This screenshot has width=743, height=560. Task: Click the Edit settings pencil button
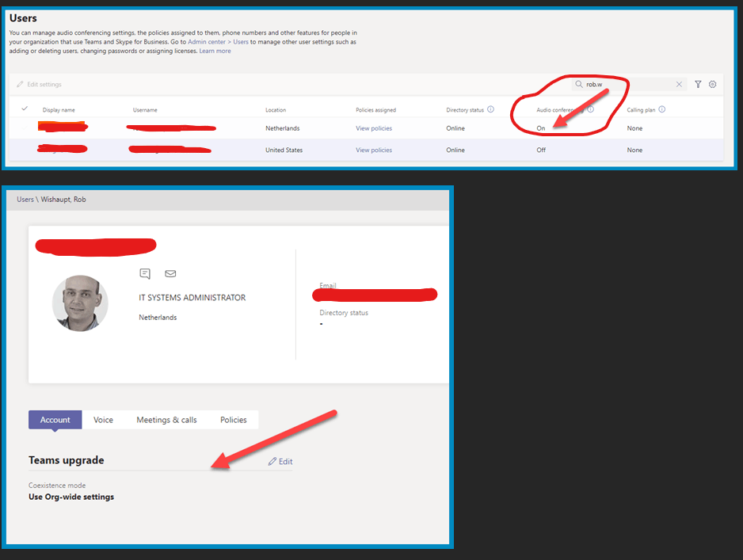coord(39,84)
